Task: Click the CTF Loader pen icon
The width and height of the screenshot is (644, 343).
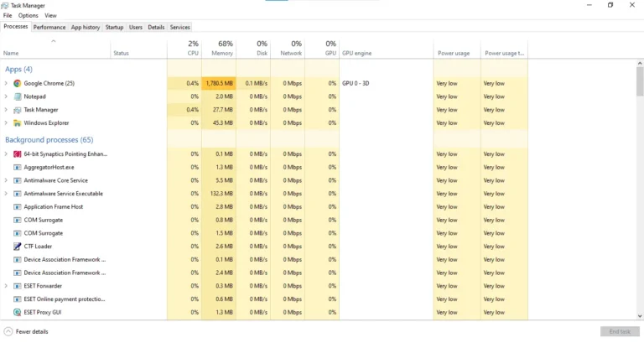Action: pyautogui.click(x=18, y=247)
